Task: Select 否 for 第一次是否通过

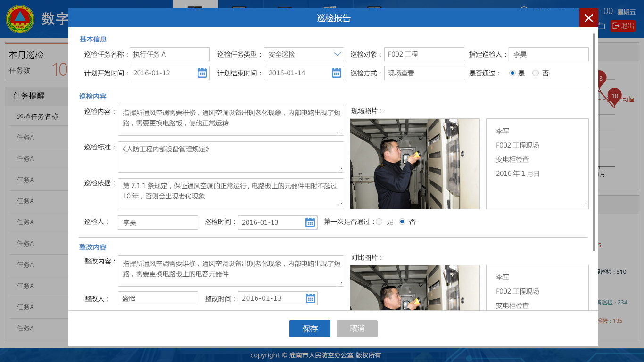Action: pos(402,222)
